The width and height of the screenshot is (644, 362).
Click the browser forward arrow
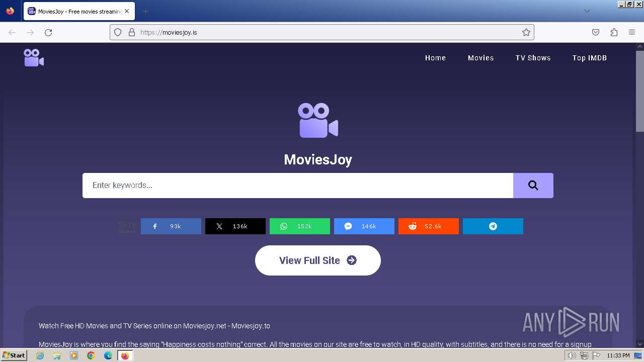click(30, 32)
